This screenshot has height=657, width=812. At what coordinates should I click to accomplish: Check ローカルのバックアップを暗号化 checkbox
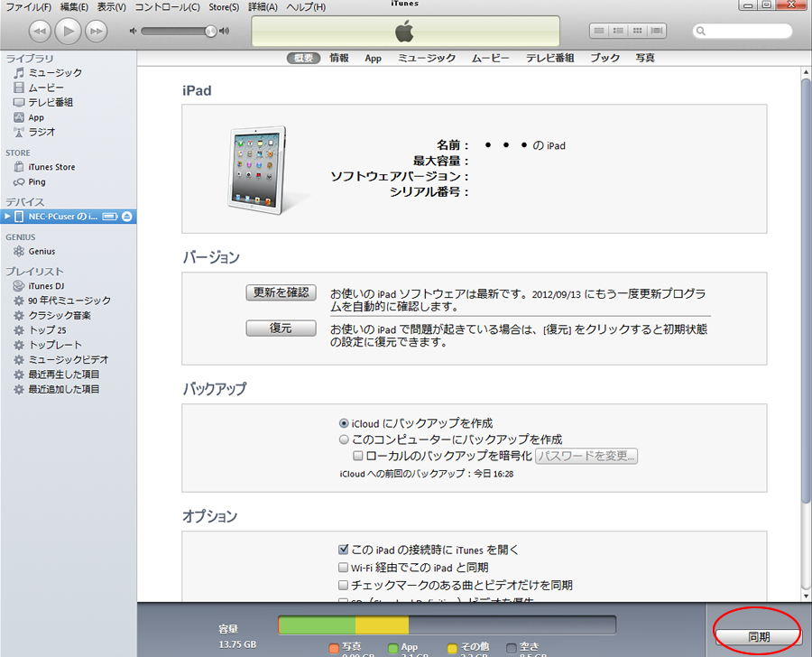coord(357,456)
